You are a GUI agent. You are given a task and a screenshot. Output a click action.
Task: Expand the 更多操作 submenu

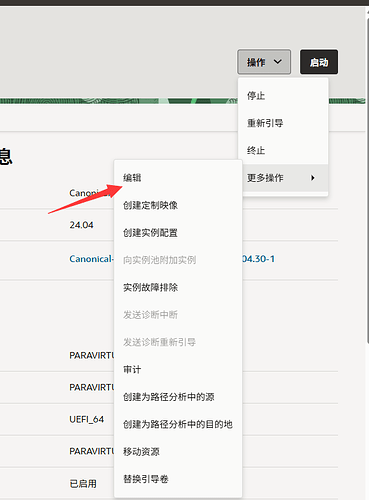pos(283,178)
